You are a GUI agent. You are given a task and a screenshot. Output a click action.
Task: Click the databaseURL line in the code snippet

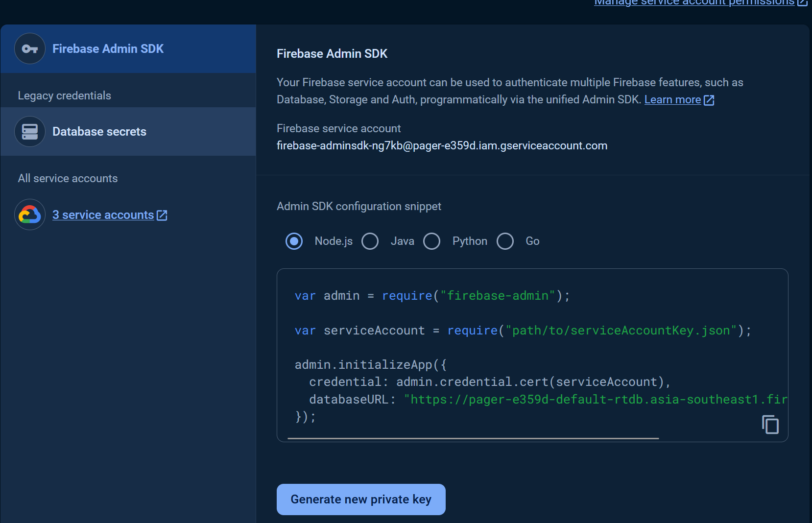pos(539,400)
